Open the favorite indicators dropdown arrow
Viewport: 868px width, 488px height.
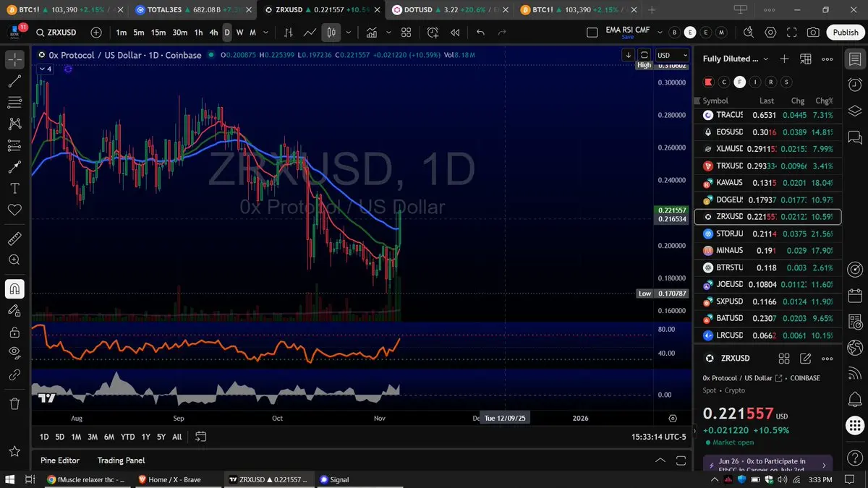click(x=388, y=33)
